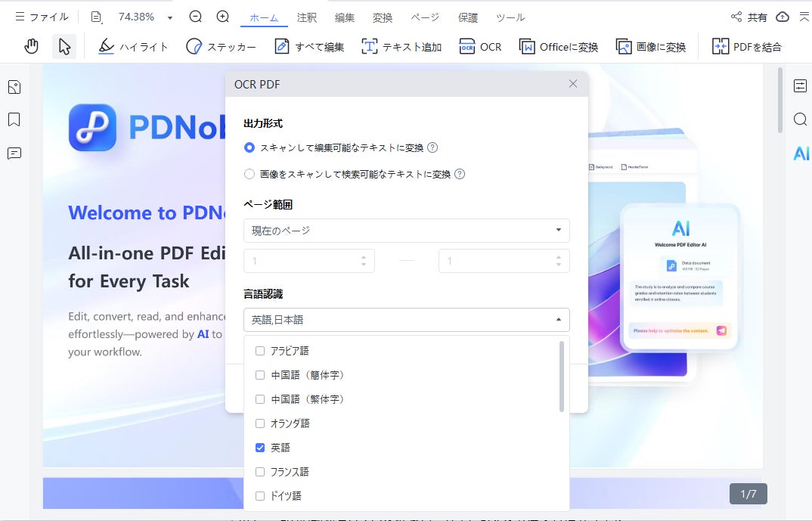Open the bookmarks panel icon
Image resolution: width=812 pixels, height=521 pixels.
(14, 120)
